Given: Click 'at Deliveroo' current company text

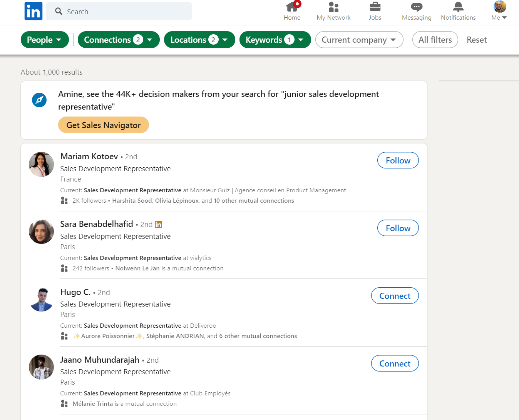Looking at the screenshot, I should click(199, 326).
